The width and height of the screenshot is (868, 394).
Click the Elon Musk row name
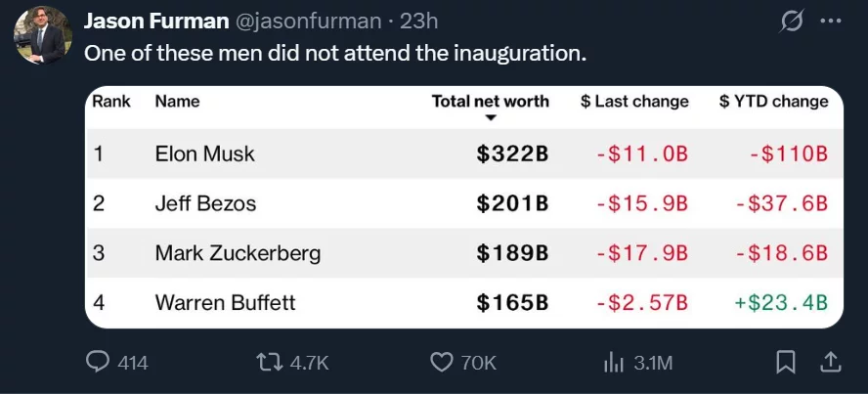(204, 153)
